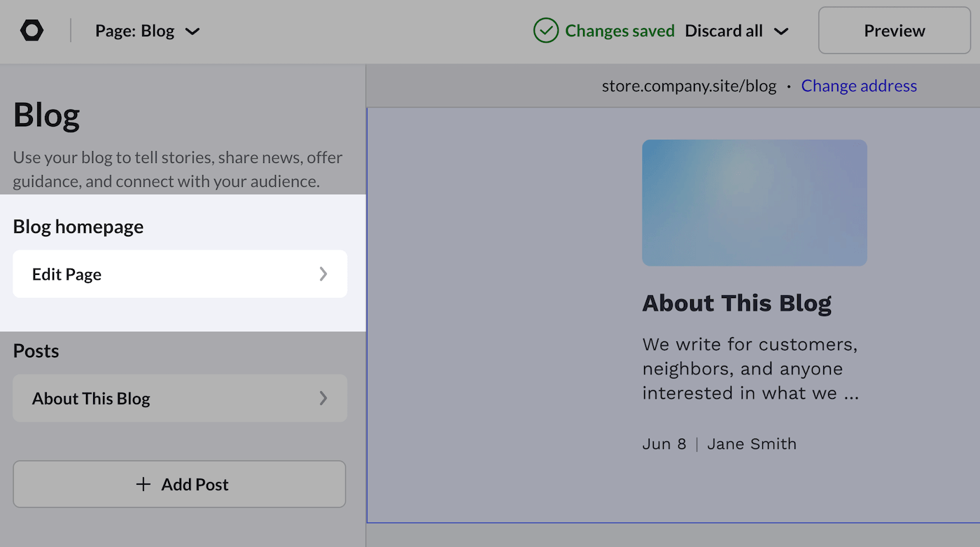Click the chevron on the Edit Page row
Screen dimensions: 980x547
pyautogui.click(x=323, y=274)
